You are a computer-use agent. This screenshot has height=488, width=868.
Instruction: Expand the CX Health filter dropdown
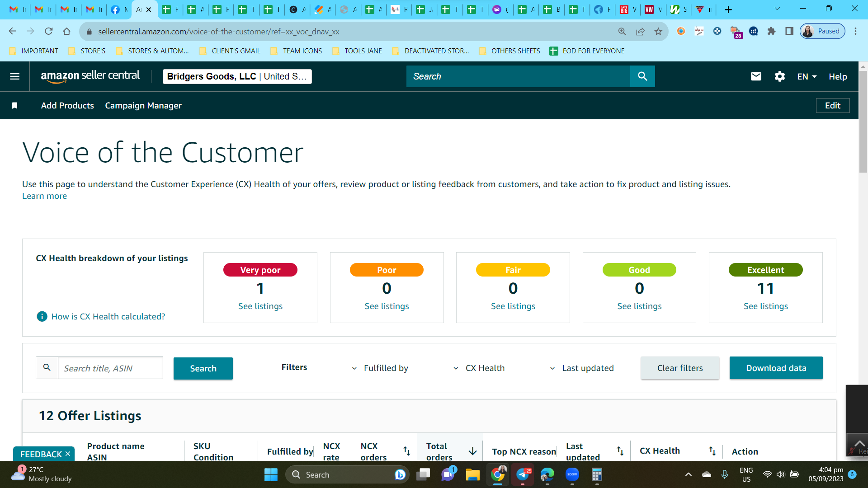click(478, 368)
